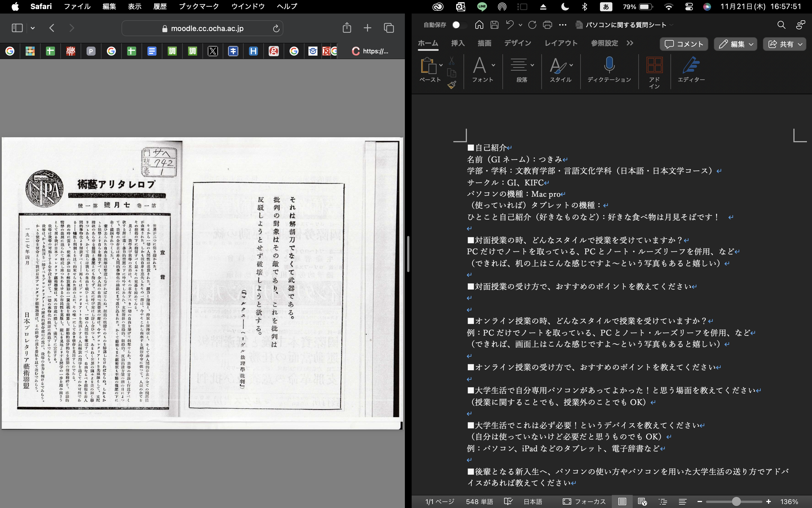This screenshot has width=812, height=508.
Task: Click the Word home icon
Action: (479, 25)
